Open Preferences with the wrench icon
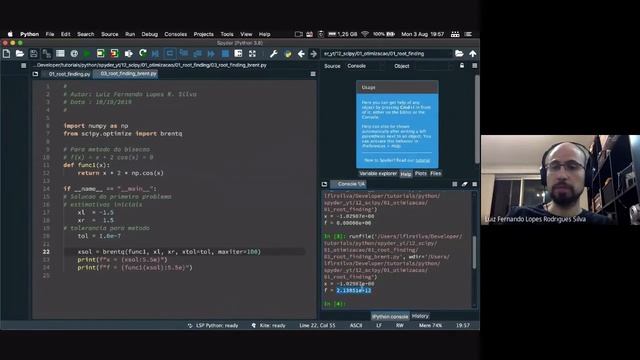This screenshot has width=640, height=360. pyautogui.click(x=273, y=53)
